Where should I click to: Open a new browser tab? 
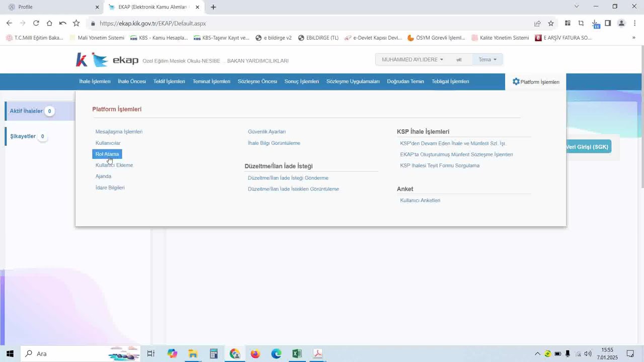[213, 7]
